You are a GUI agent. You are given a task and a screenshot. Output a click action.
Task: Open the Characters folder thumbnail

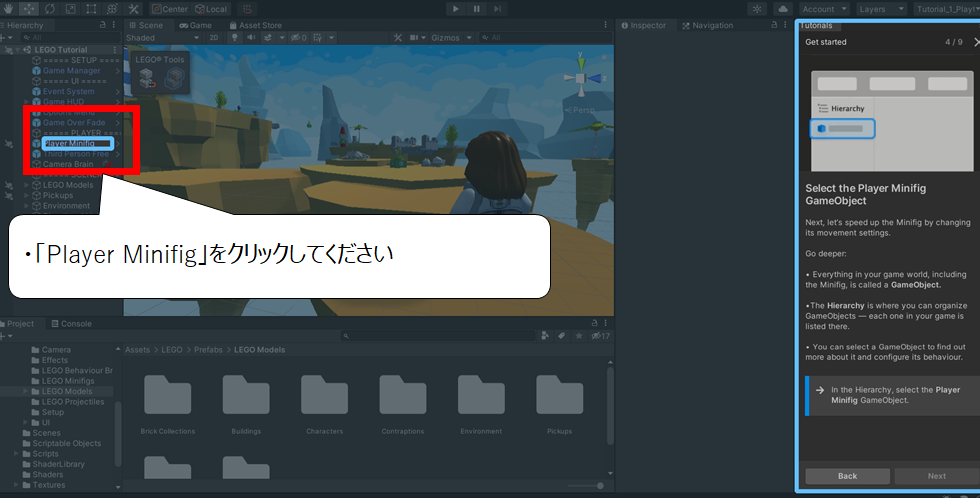(324, 404)
